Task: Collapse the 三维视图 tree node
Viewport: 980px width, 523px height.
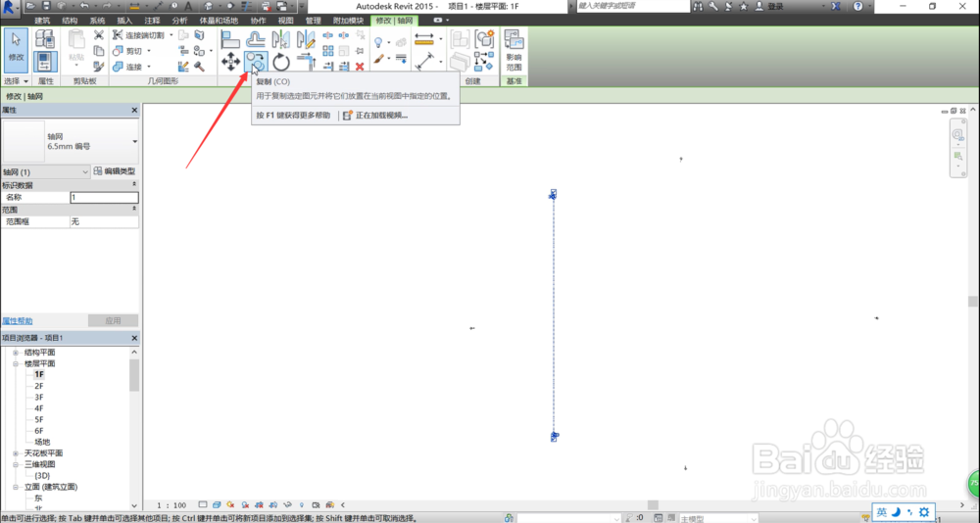Action: (16, 464)
